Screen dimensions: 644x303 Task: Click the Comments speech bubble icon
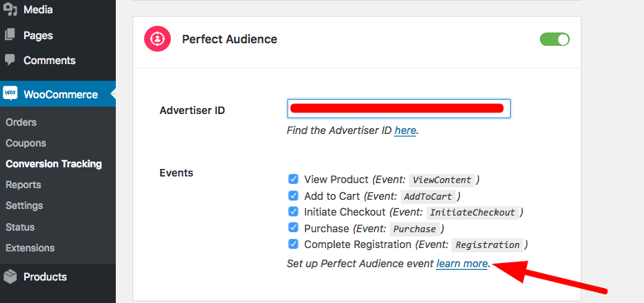point(10,60)
